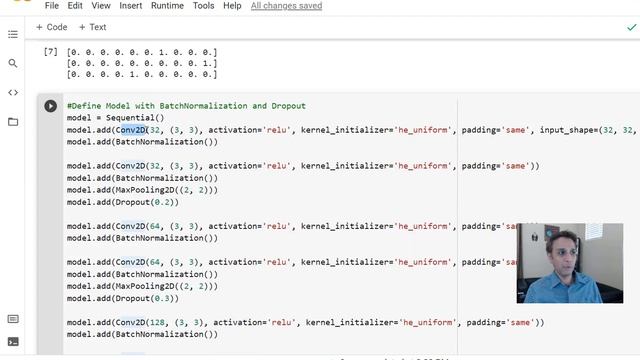Screen dimensions: 640x360
Task: Open the File menu
Action: 51,6
